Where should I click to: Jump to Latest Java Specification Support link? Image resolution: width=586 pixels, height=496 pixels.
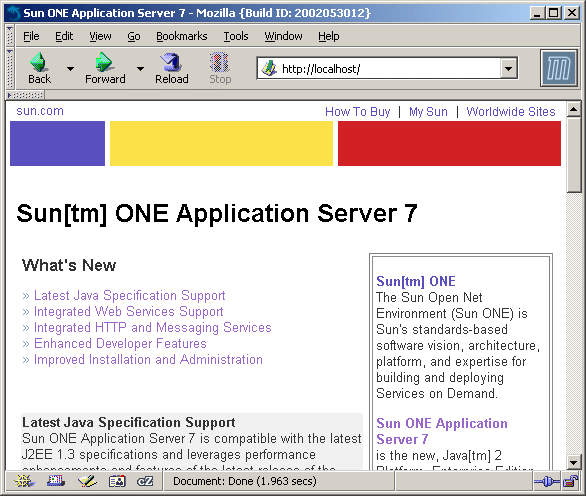click(130, 295)
